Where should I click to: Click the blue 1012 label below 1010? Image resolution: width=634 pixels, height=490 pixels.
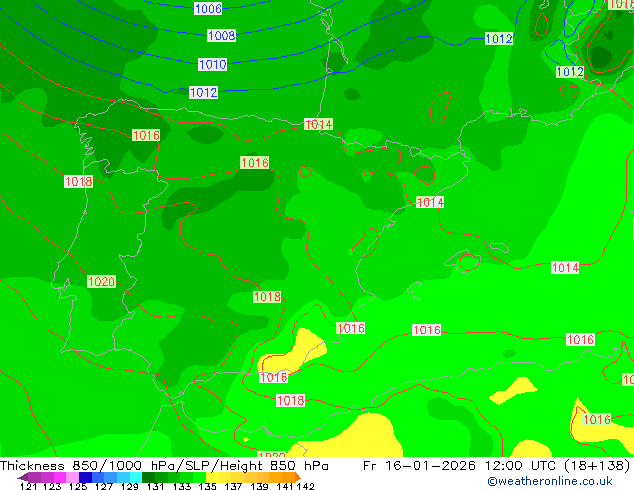click(203, 93)
